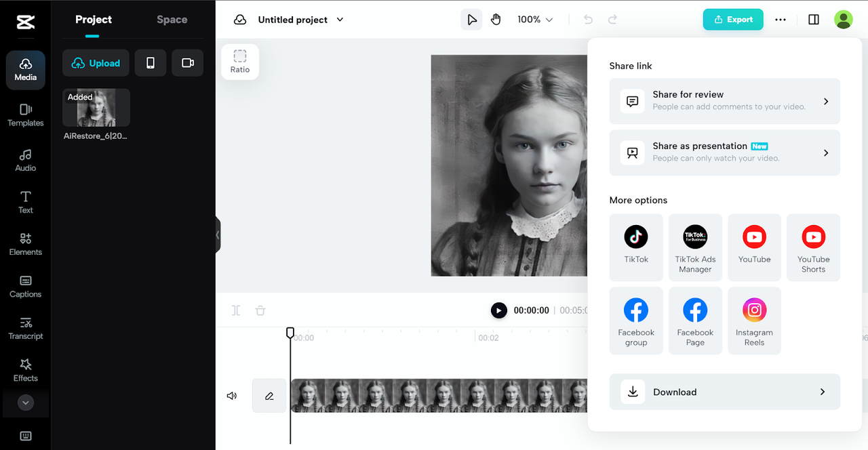This screenshot has width=868, height=450.
Task: Open the Media panel
Action: point(26,70)
